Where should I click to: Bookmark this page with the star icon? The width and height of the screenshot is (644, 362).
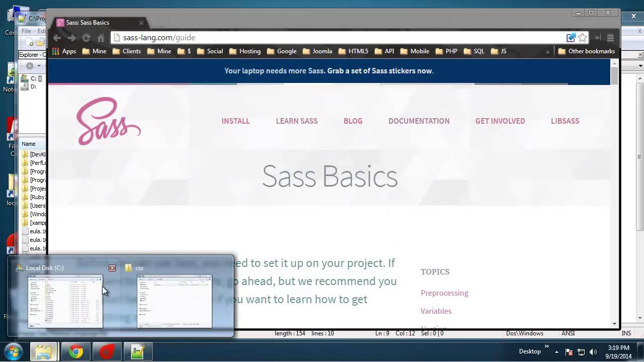tap(582, 38)
